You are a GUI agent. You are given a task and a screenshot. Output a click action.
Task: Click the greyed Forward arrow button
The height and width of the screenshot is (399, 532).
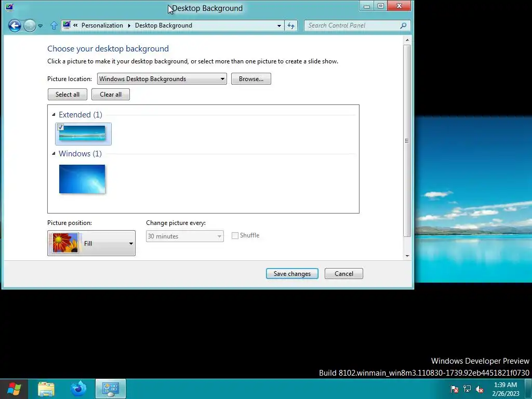coord(30,25)
